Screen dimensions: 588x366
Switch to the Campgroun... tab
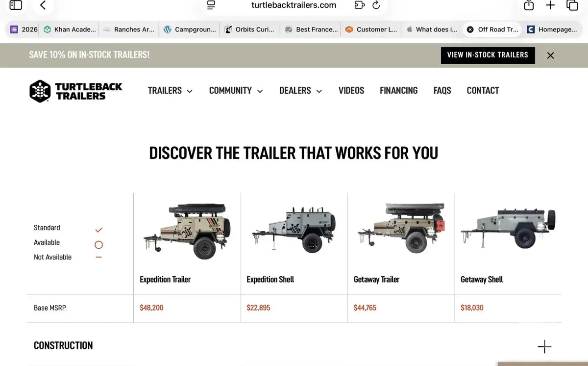point(190,29)
